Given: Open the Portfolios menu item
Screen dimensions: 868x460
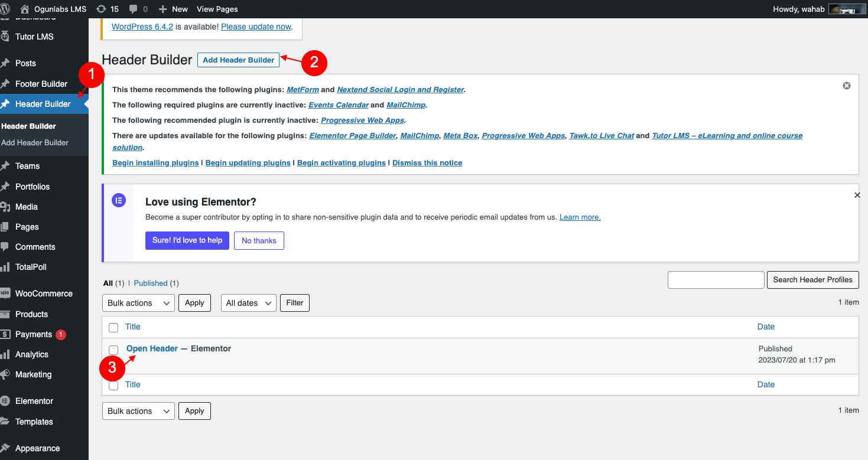Looking at the screenshot, I should tap(32, 187).
